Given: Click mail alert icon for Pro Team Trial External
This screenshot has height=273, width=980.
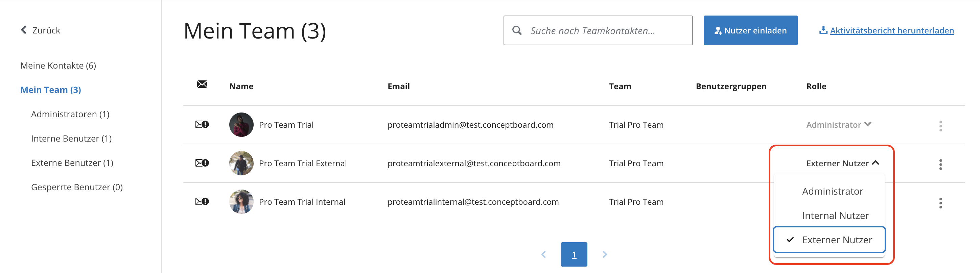Looking at the screenshot, I should (x=202, y=163).
